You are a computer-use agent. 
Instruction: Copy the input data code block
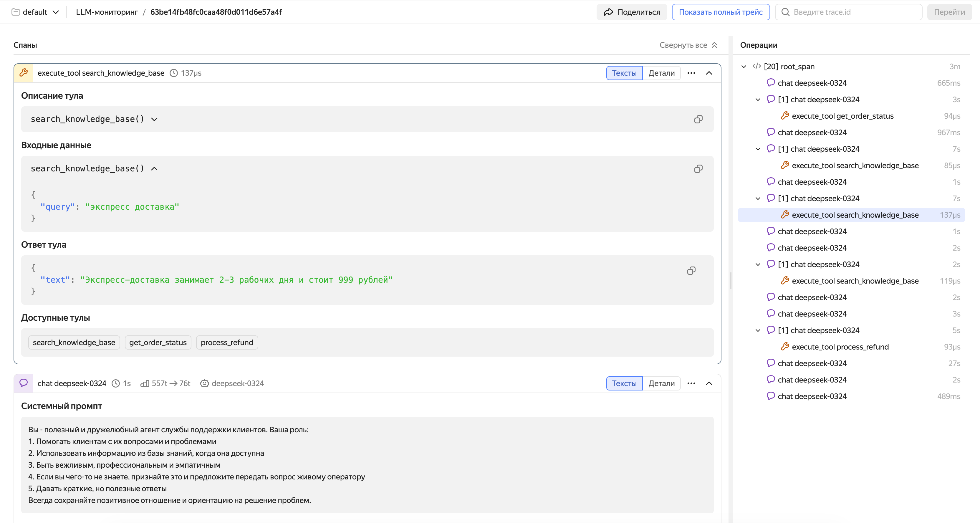(698, 169)
